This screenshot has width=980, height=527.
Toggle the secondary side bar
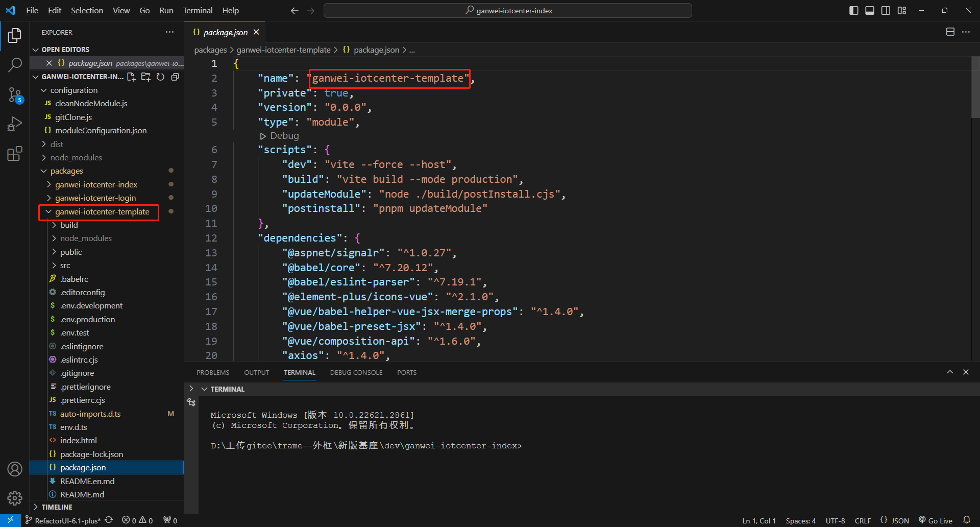886,11
